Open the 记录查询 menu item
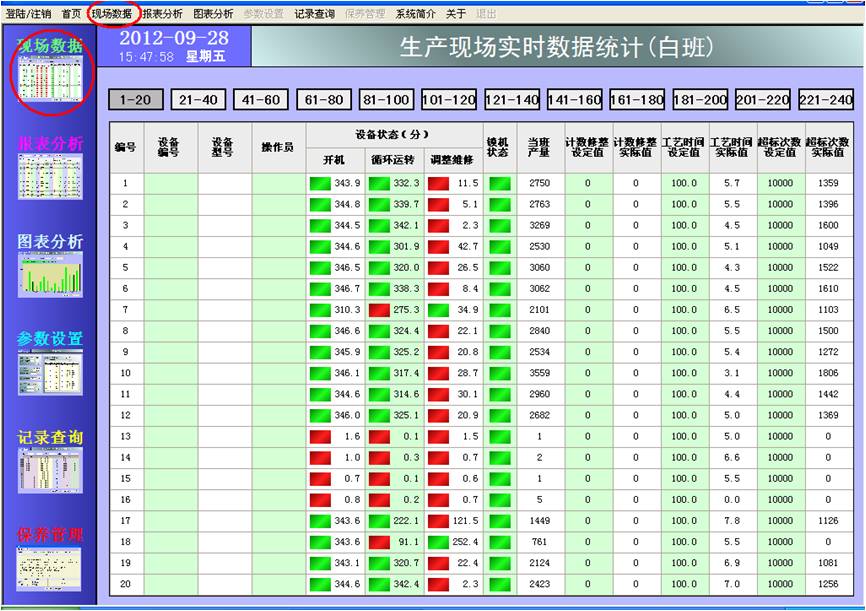This screenshot has height=611, width=866. [x=314, y=14]
